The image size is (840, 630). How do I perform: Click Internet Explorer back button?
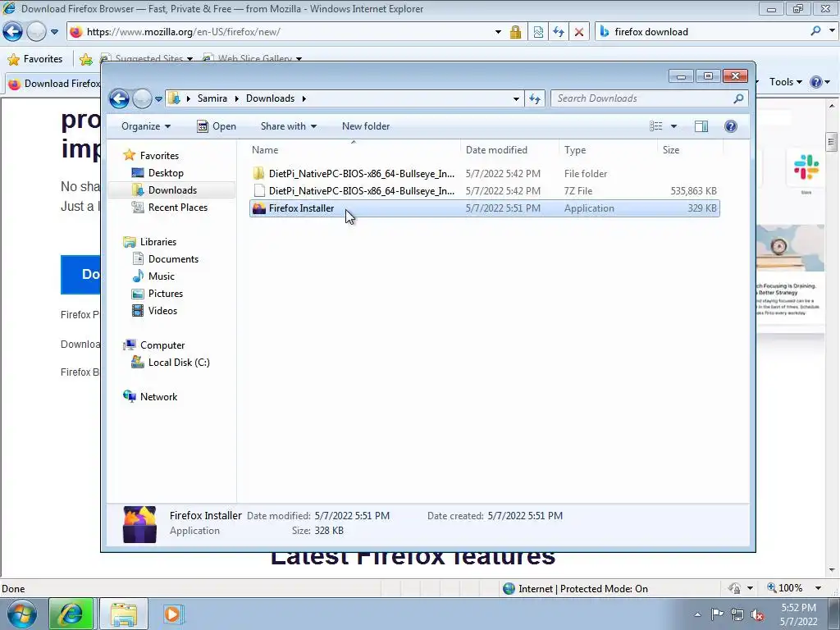click(13, 32)
